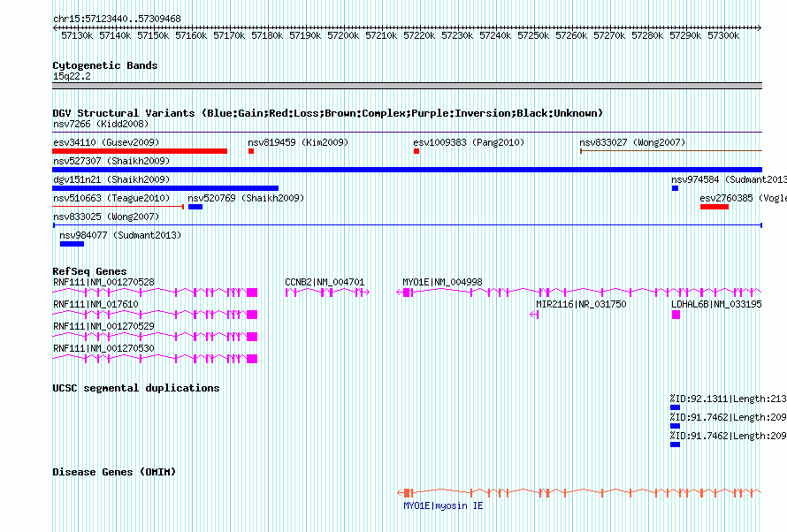
Task: Click the 57130k ruler tick label
Action: [x=77, y=36]
